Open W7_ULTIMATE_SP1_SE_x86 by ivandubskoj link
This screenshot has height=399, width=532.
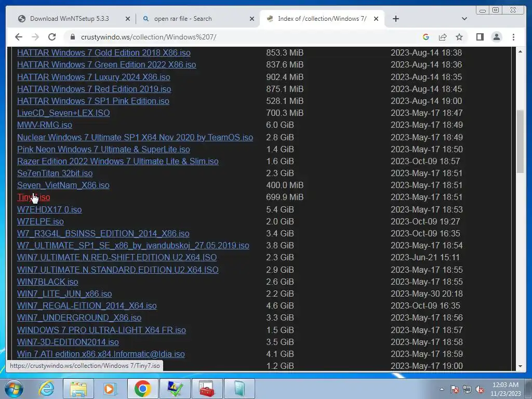[133, 245]
